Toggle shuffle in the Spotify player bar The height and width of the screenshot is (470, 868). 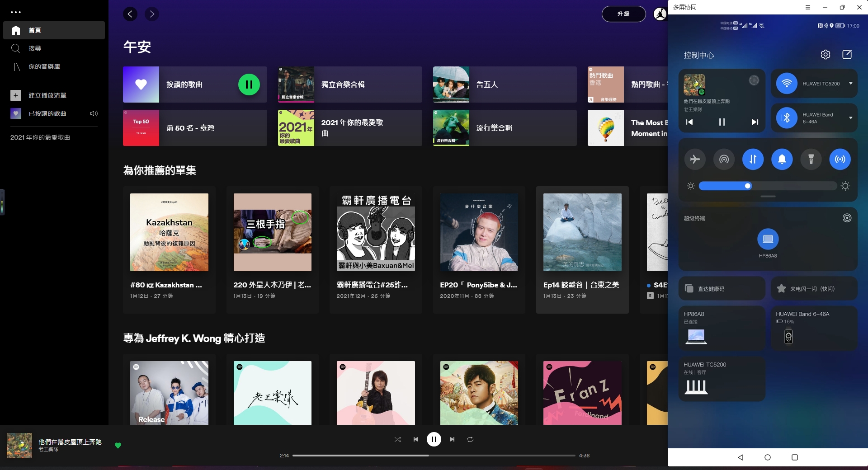coord(398,439)
